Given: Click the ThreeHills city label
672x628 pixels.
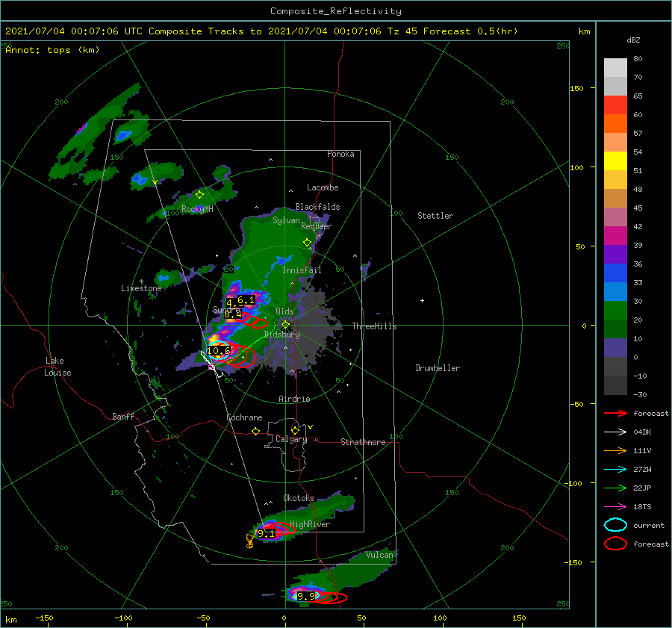Looking at the screenshot, I should (374, 326).
